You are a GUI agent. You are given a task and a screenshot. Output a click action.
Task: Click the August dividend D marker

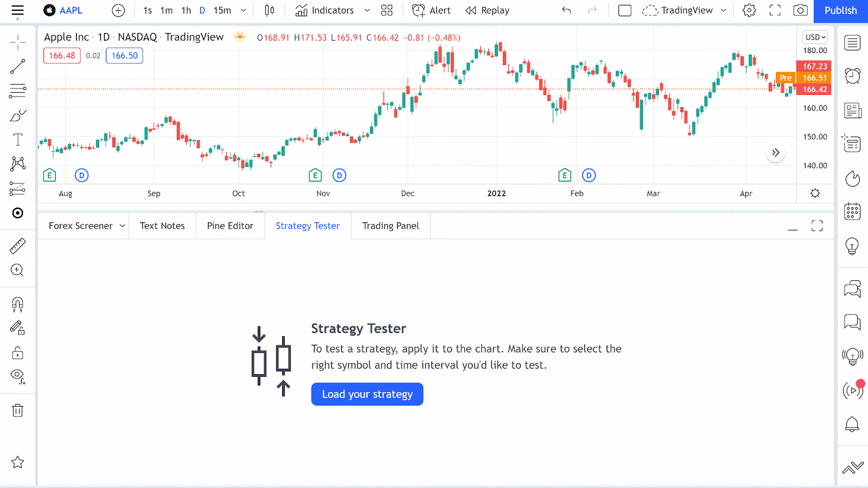pos(81,175)
